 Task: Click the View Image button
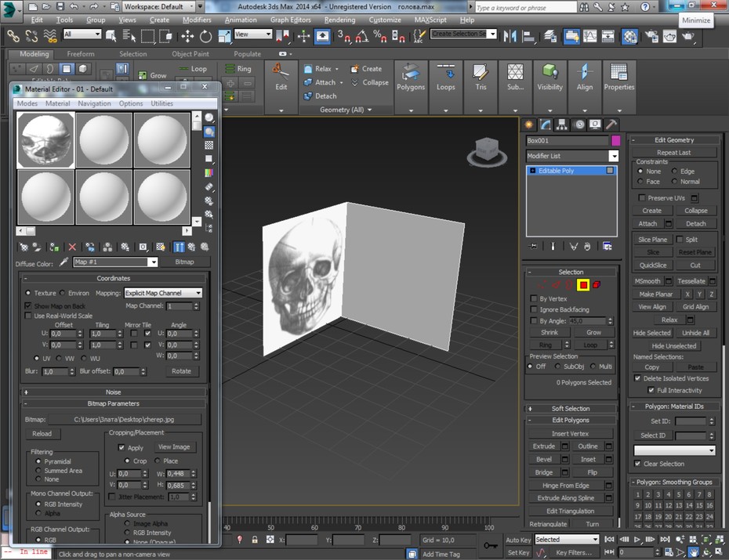tap(174, 447)
